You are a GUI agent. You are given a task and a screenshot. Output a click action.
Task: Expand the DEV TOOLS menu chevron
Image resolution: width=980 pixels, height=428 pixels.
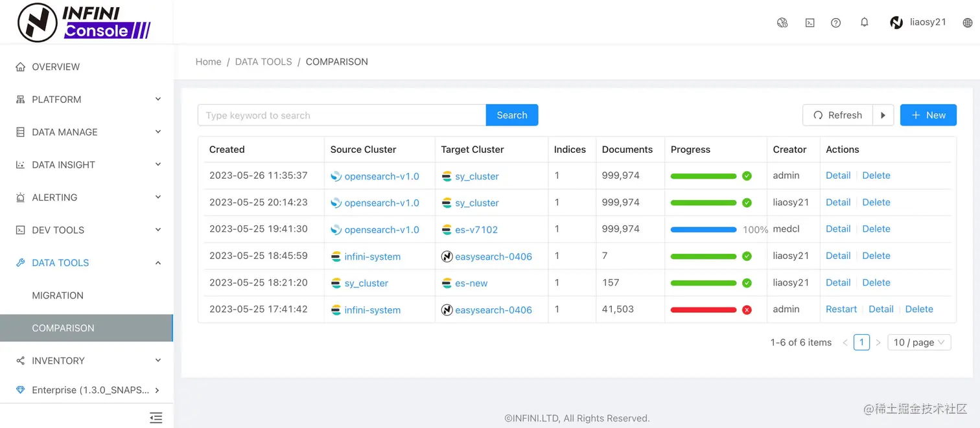tap(158, 229)
